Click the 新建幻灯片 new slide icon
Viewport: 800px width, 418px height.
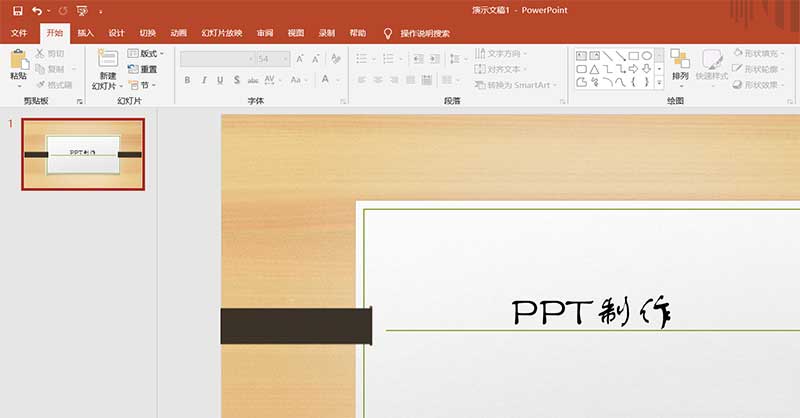click(108, 58)
